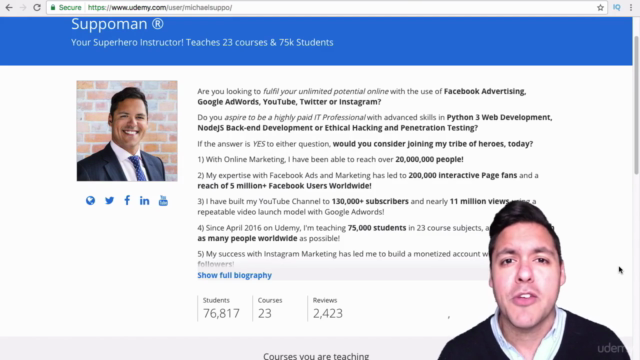This screenshot has height=360, width=640.
Task: Click the Reviews count 2,423
Action: point(328,313)
